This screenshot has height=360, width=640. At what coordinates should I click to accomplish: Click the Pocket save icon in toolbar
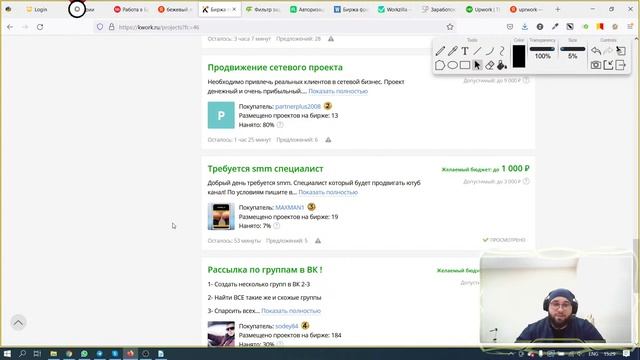(x=510, y=27)
